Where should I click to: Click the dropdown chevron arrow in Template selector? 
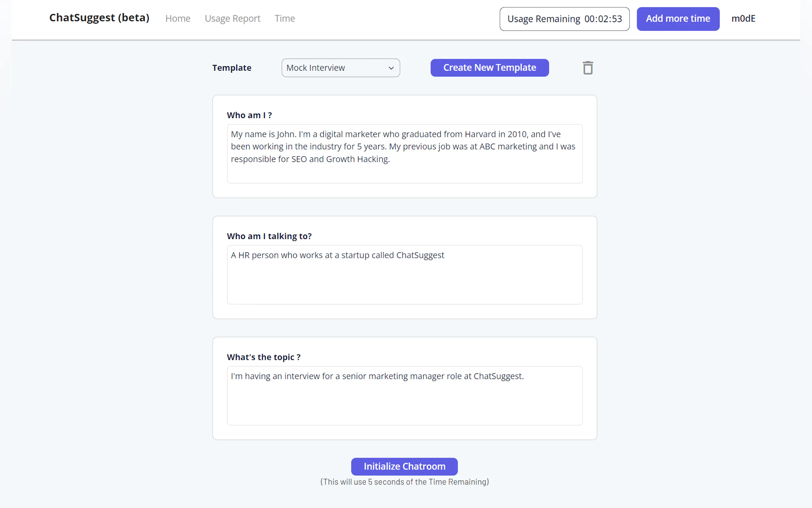click(x=391, y=68)
